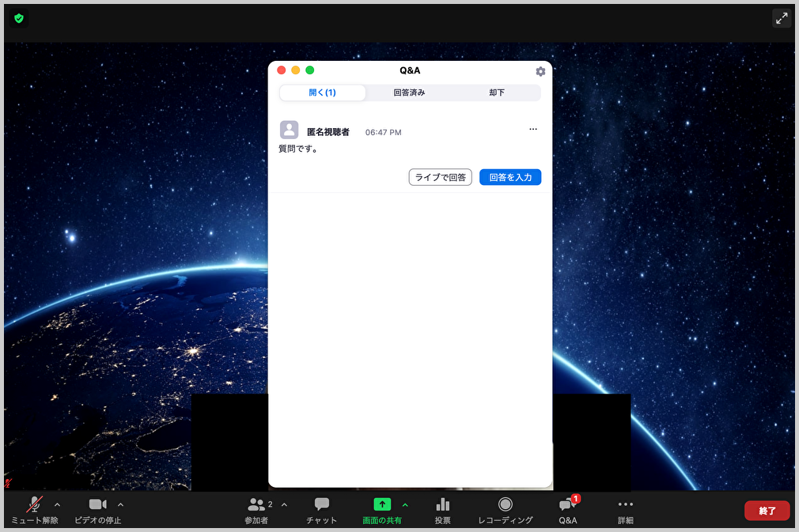Viewport: 799px width, 532px height.
Task: Click the 06:47 PM timestamp
Action: (383, 132)
